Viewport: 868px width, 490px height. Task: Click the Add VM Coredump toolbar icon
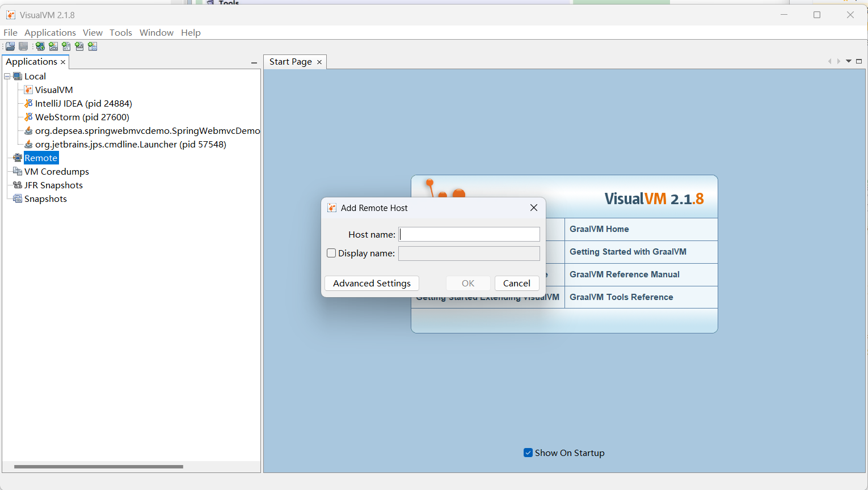click(x=66, y=47)
